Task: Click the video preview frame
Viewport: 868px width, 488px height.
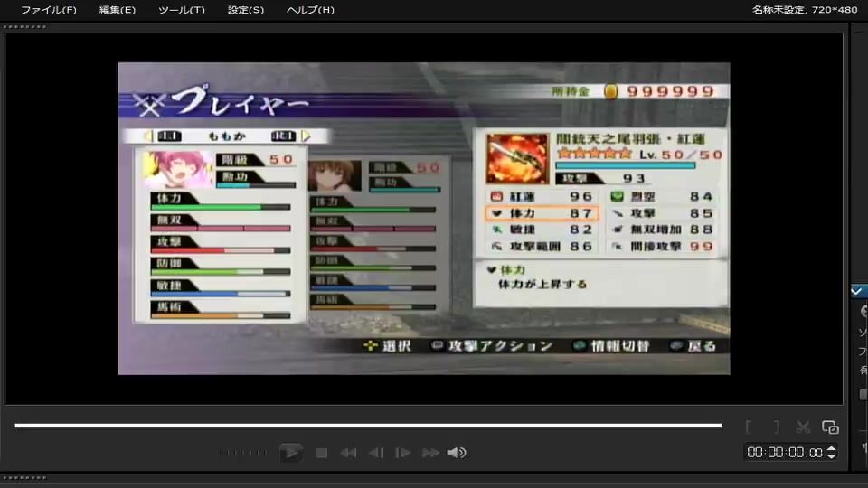Action: pos(424,219)
